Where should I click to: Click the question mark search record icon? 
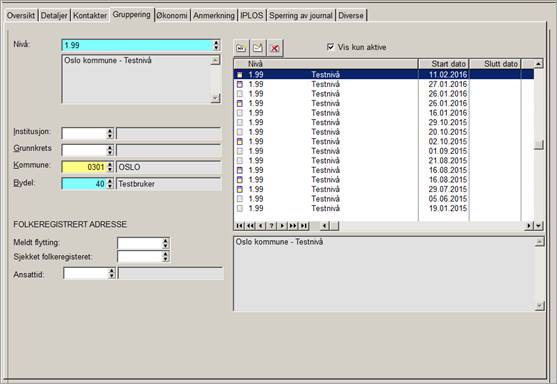pyautogui.click(x=271, y=226)
